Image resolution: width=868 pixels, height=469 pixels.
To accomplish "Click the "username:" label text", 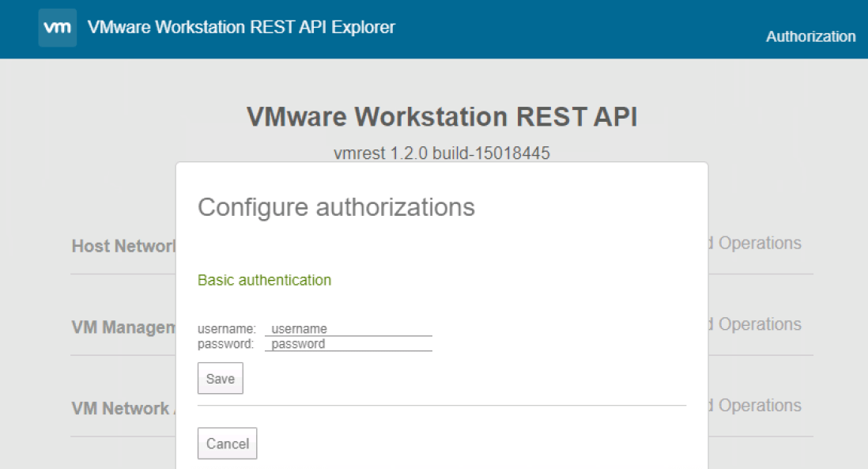I will point(226,329).
